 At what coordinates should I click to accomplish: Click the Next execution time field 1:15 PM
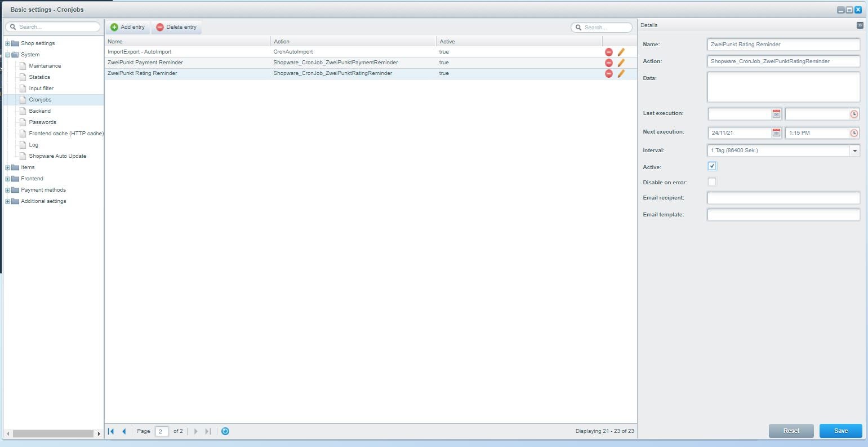tap(817, 133)
